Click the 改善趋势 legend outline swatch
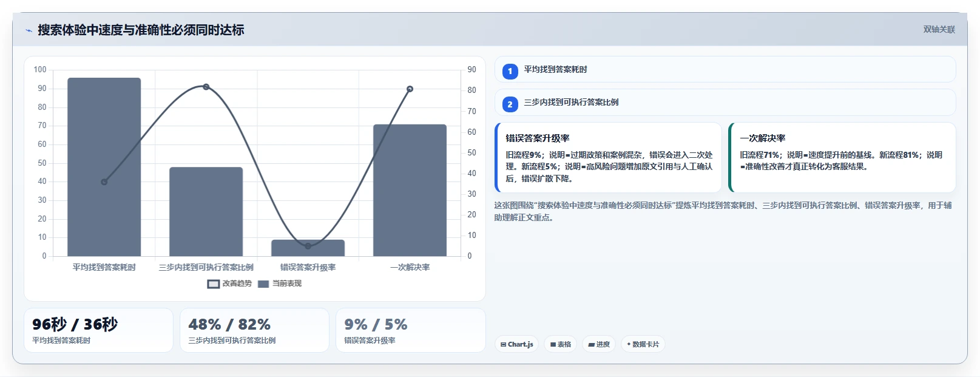The image size is (980, 377). coord(214,284)
